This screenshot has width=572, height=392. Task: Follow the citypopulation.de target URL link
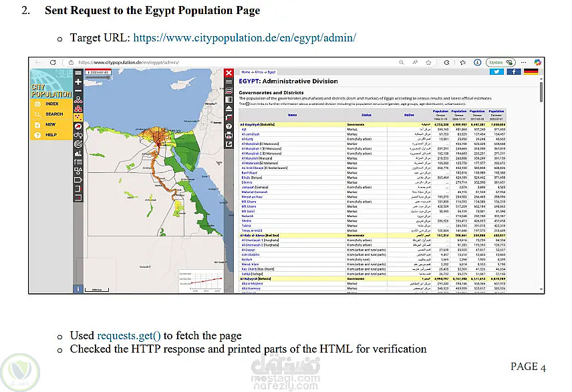(x=245, y=37)
